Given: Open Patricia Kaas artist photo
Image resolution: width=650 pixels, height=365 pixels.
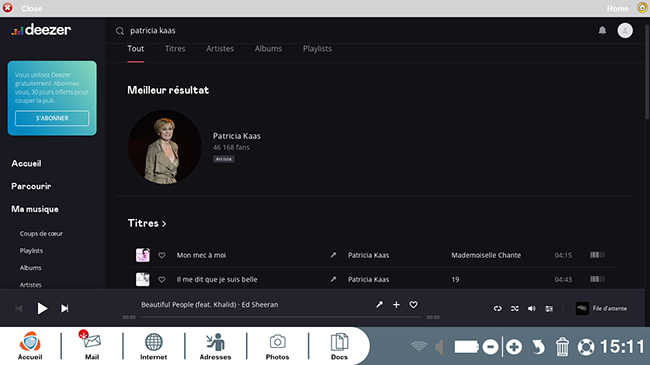Looking at the screenshot, I should [x=164, y=147].
